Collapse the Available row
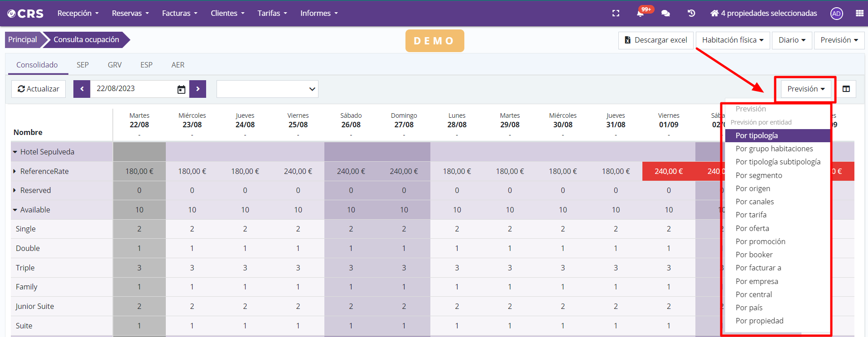Image resolution: width=868 pixels, height=337 pixels. click(x=15, y=210)
